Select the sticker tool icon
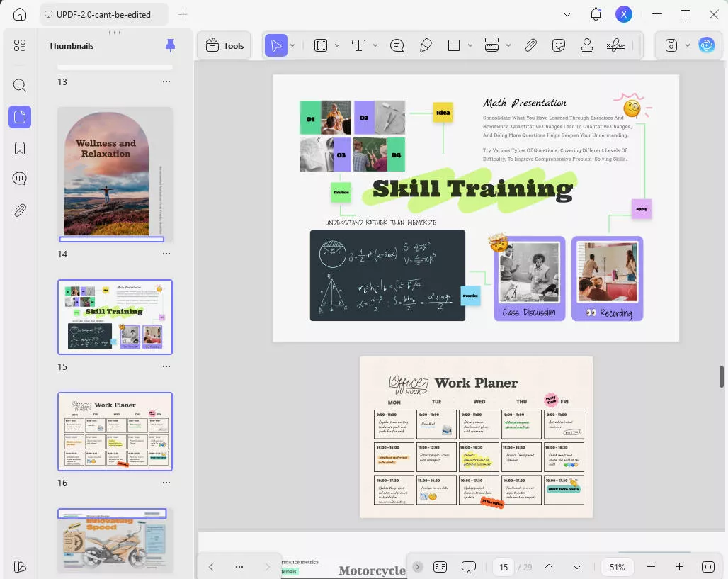Screen dimensions: 728x579 559,45
